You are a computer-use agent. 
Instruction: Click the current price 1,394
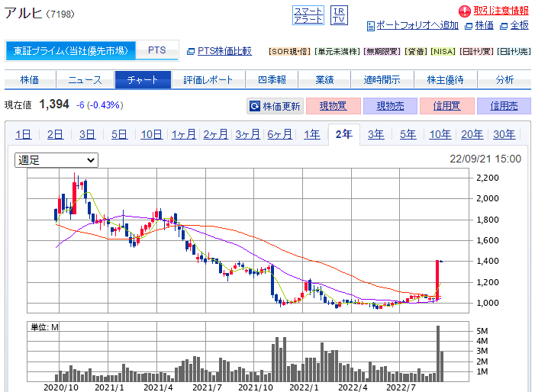pyautogui.click(x=54, y=104)
